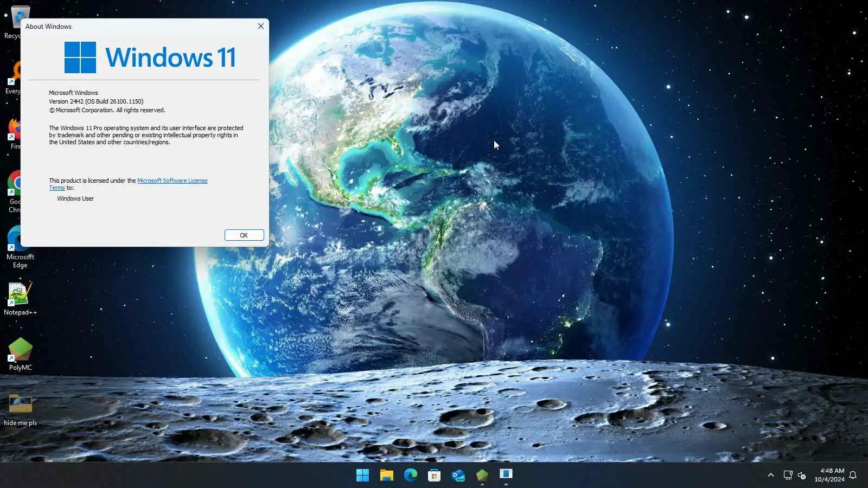Click the volume tray icon
Image resolution: width=868 pixels, height=488 pixels.
tap(802, 476)
